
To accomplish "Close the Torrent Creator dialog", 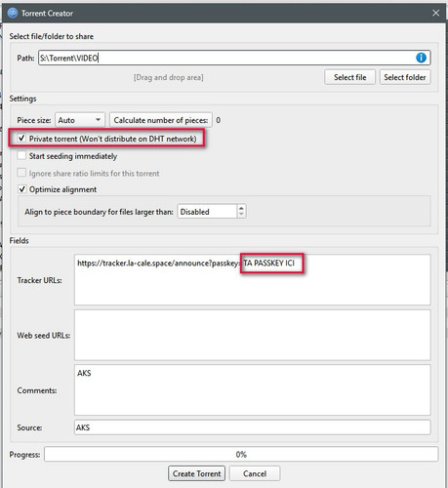I will [435, 13].
